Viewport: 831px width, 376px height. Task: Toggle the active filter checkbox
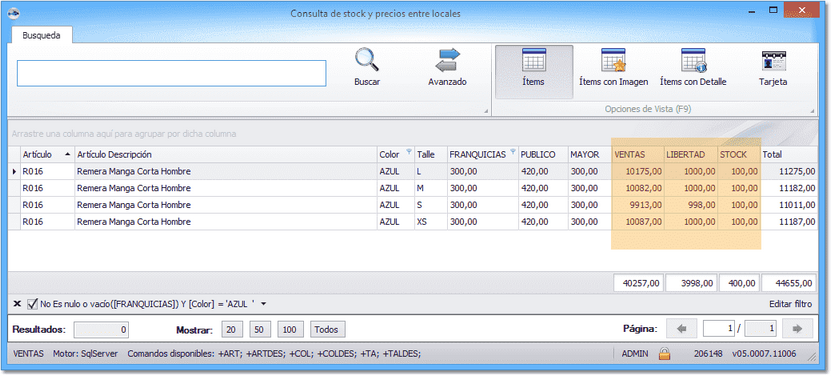point(32,304)
